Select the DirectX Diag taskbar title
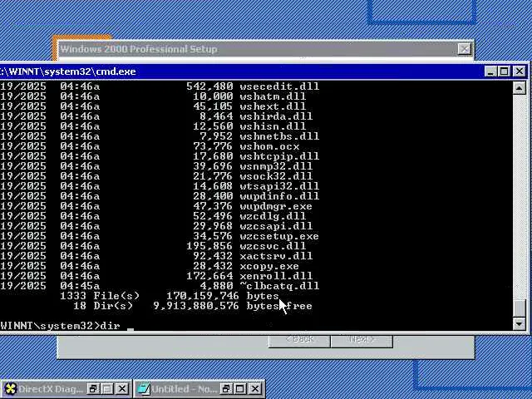Viewport: 532px width, 399px height. click(x=51, y=389)
